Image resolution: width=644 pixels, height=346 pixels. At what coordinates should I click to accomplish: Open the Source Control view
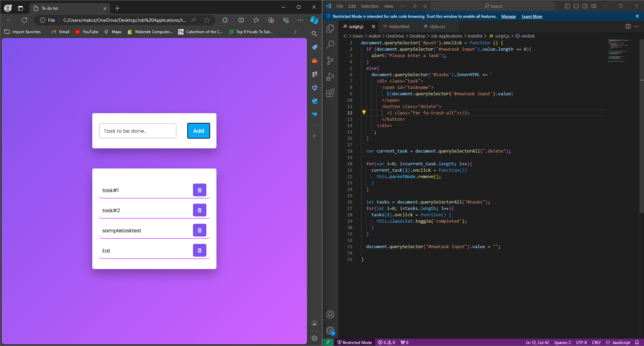(x=330, y=61)
